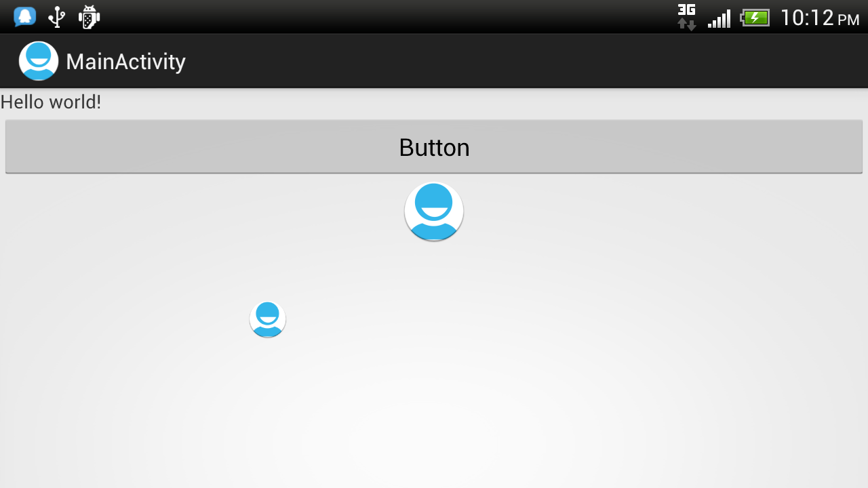Tap the blank status bar area in the middle
868x488 pixels.
coord(387,17)
